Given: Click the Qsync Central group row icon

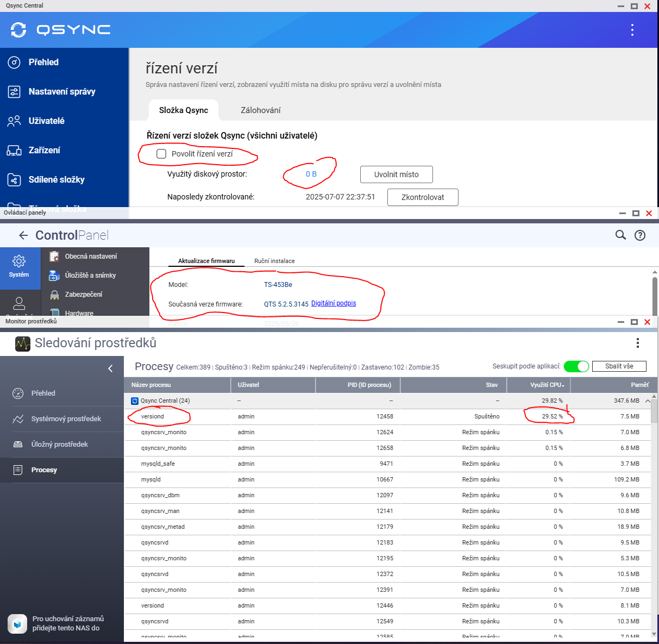Looking at the screenshot, I should click(135, 401).
